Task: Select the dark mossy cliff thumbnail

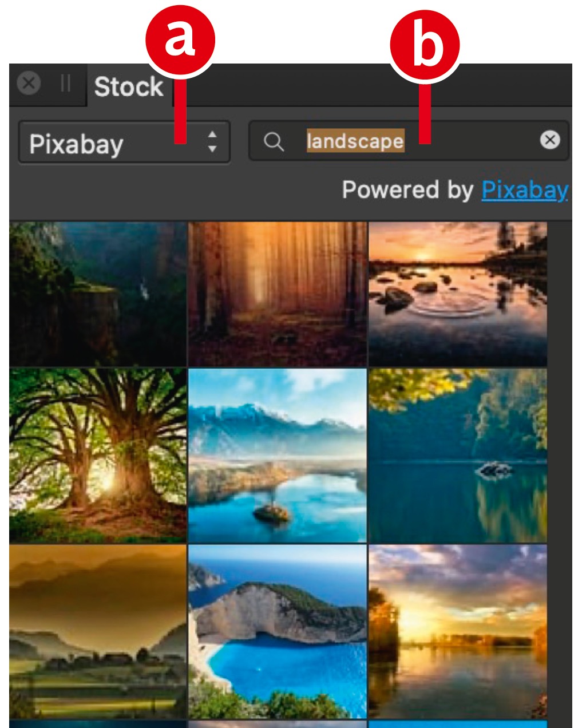Action: coord(98,294)
